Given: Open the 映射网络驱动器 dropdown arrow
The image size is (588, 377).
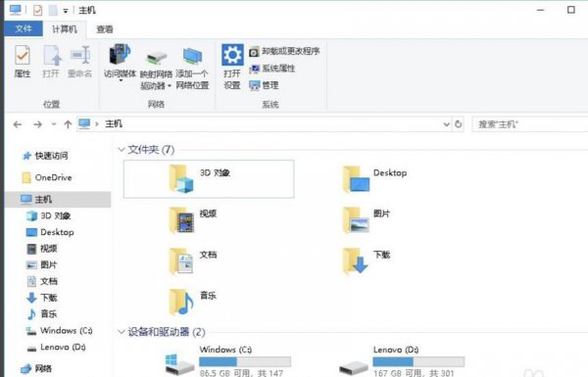Looking at the screenshot, I should (170, 86).
